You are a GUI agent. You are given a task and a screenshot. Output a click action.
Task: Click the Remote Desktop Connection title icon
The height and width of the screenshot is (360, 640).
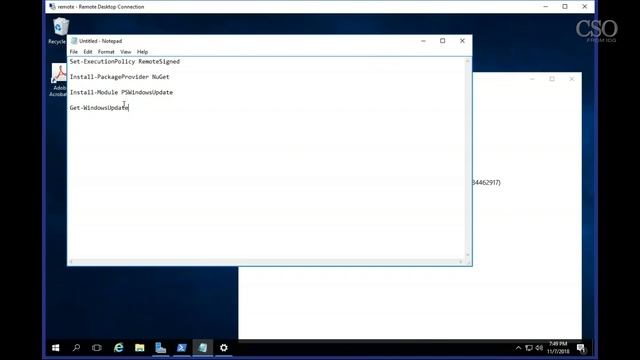(52, 7)
